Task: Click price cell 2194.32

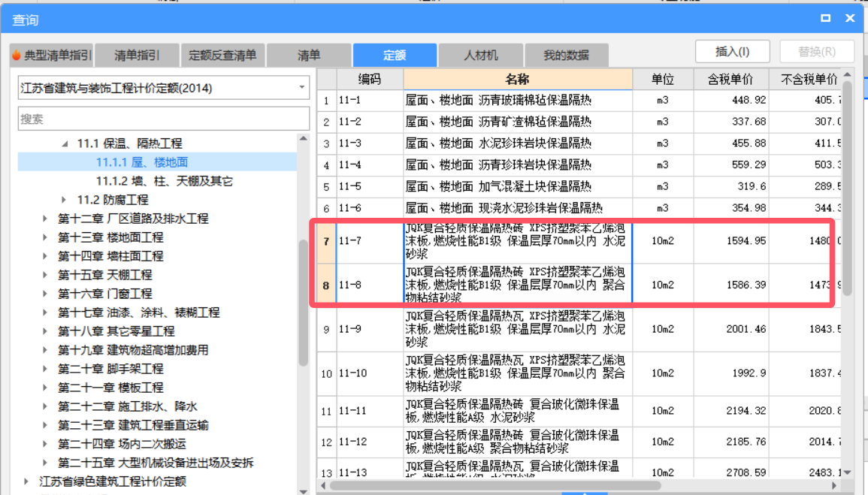Action: [730, 411]
